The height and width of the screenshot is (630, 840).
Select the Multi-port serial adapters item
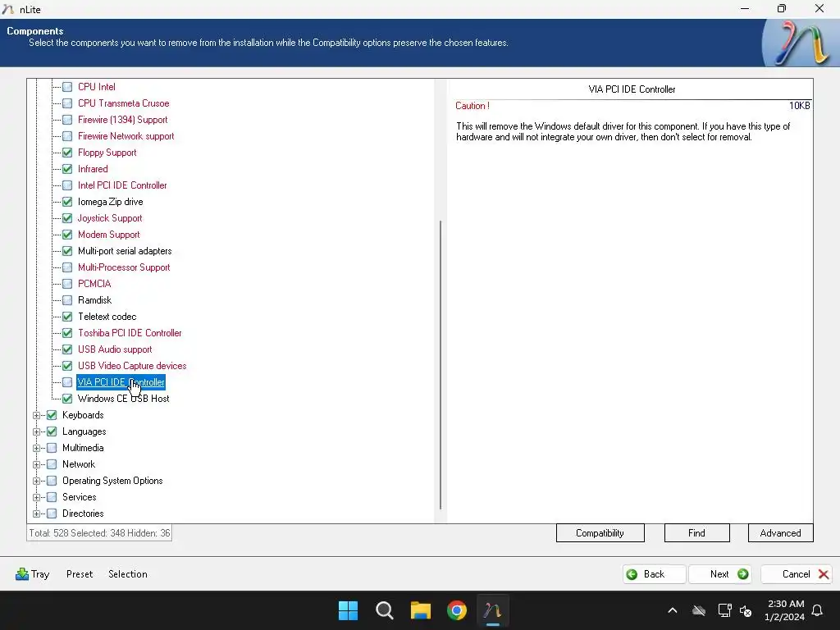tap(125, 251)
